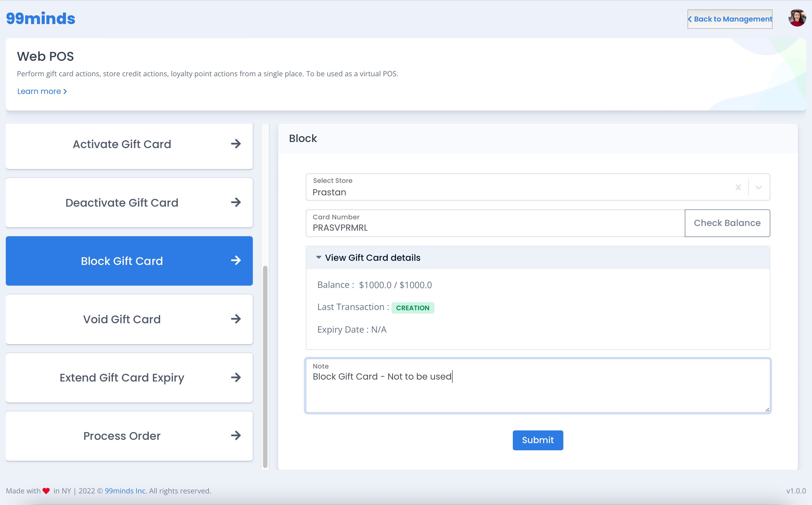Collapse the View Gift Card details section
Image resolution: width=812 pixels, height=505 pixels.
(x=538, y=257)
